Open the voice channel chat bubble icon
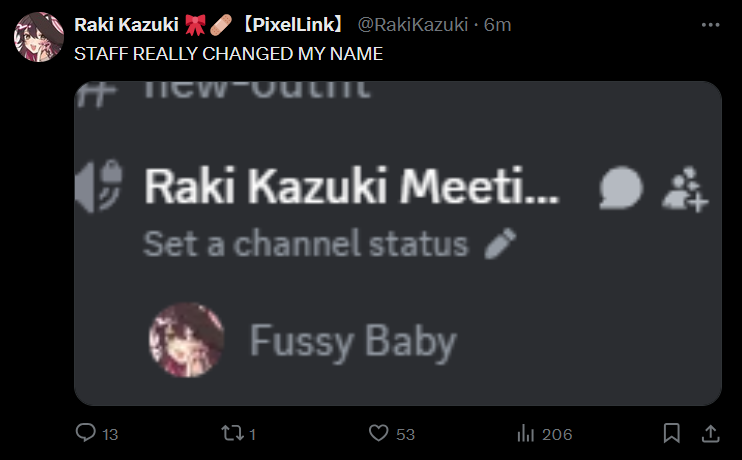 tap(620, 187)
